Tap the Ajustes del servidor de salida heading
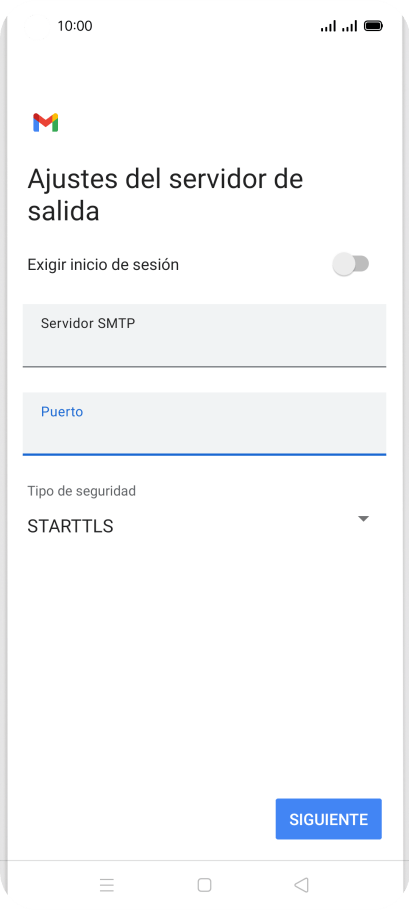 pyautogui.click(x=165, y=194)
